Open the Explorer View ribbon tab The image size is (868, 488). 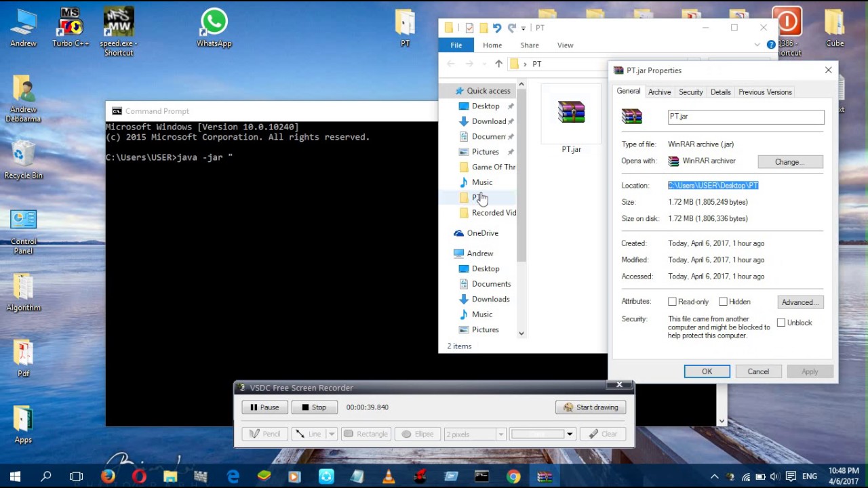pyautogui.click(x=565, y=45)
